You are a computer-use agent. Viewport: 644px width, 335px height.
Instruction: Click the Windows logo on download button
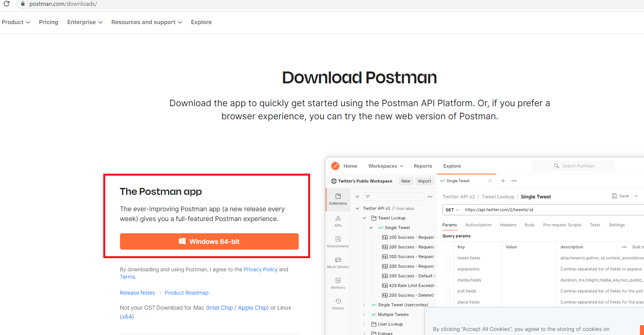click(182, 241)
